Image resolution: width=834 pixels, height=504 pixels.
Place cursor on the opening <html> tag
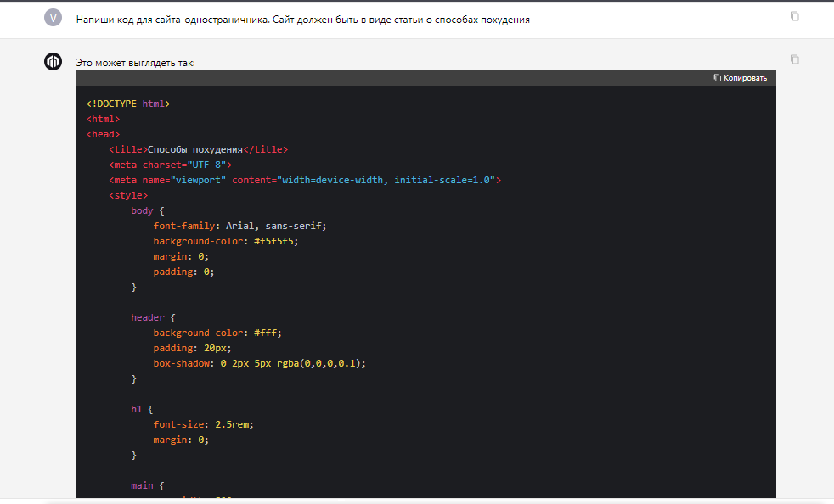point(103,119)
